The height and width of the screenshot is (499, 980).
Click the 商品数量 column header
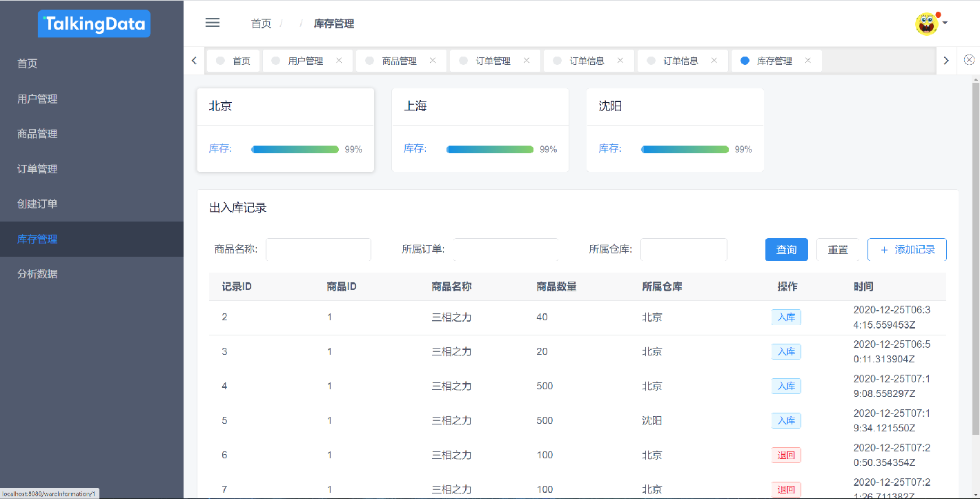[x=556, y=286]
